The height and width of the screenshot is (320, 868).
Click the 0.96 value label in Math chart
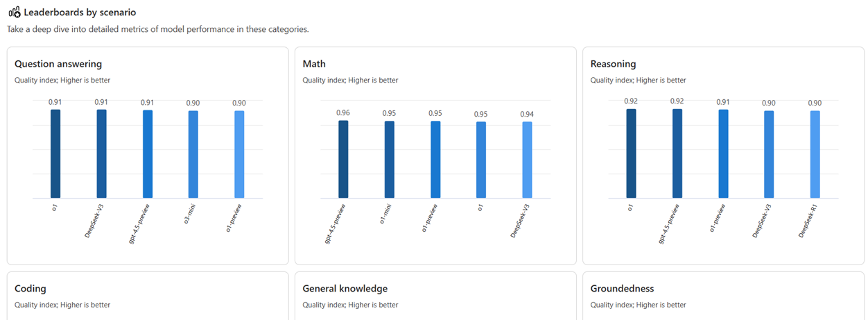coord(343,112)
